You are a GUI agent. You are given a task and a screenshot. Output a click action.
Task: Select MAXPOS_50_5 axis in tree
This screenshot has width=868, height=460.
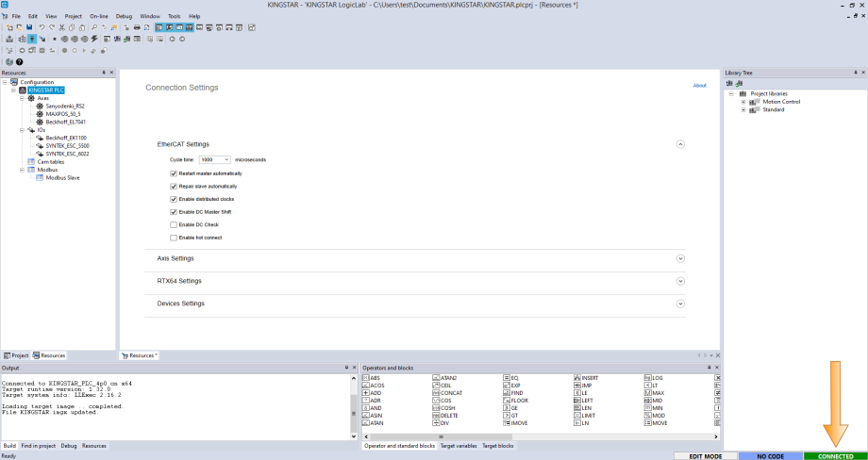click(x=62, y=114)
